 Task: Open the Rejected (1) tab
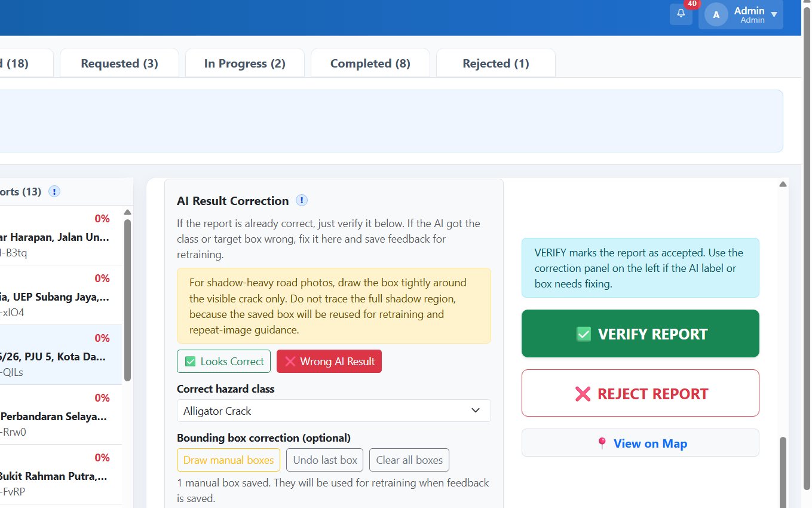[x=496, y=63]
